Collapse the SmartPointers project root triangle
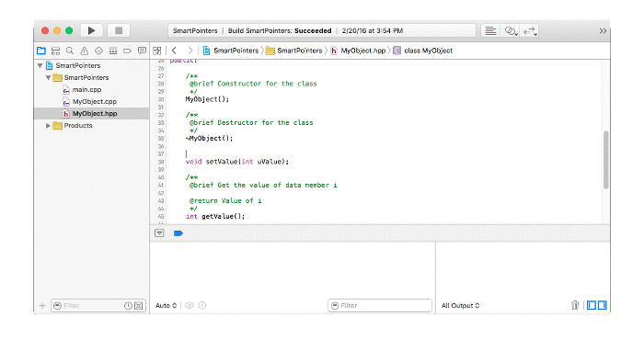The image size is (644, 362). [40, 65]
